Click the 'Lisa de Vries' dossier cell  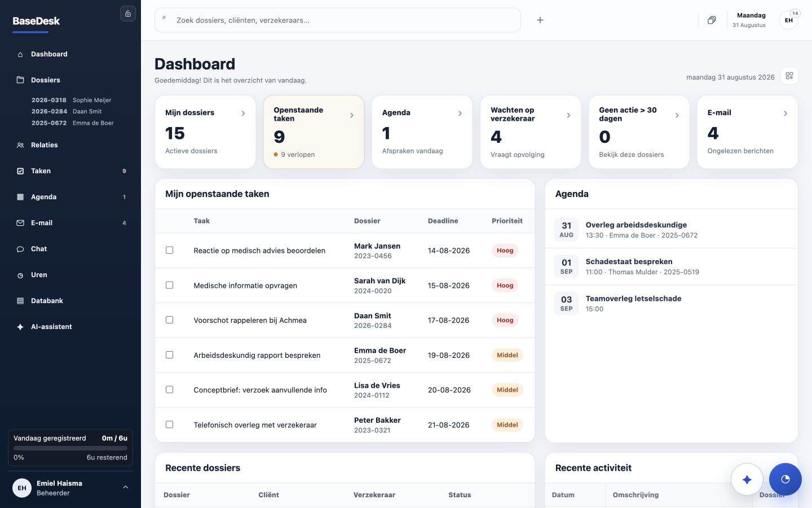pyautogui.click(x=377, y=390)
